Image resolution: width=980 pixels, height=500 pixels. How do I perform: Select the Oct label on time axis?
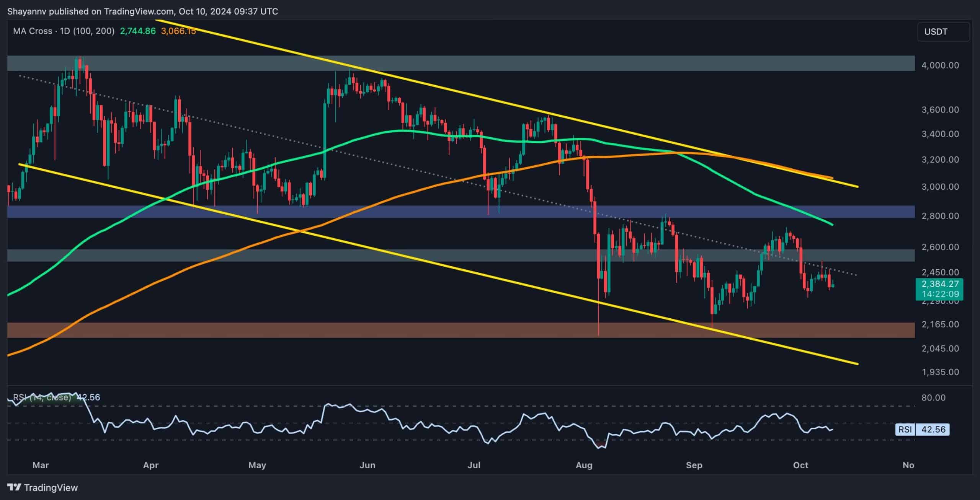(x=800, y=465)
